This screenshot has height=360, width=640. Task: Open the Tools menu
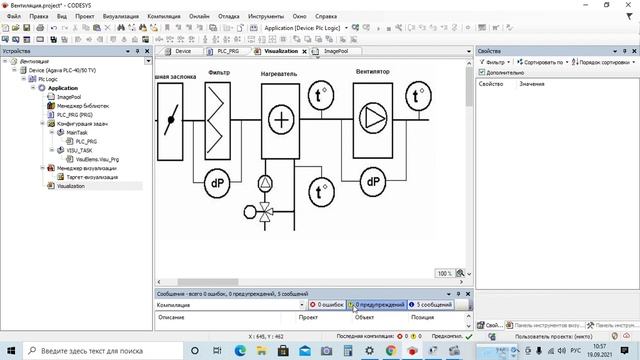(266, 16)
